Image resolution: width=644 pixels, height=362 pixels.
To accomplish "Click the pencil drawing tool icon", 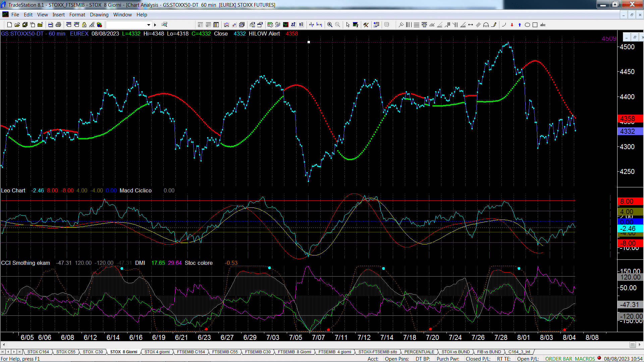I will pos(494,25).
